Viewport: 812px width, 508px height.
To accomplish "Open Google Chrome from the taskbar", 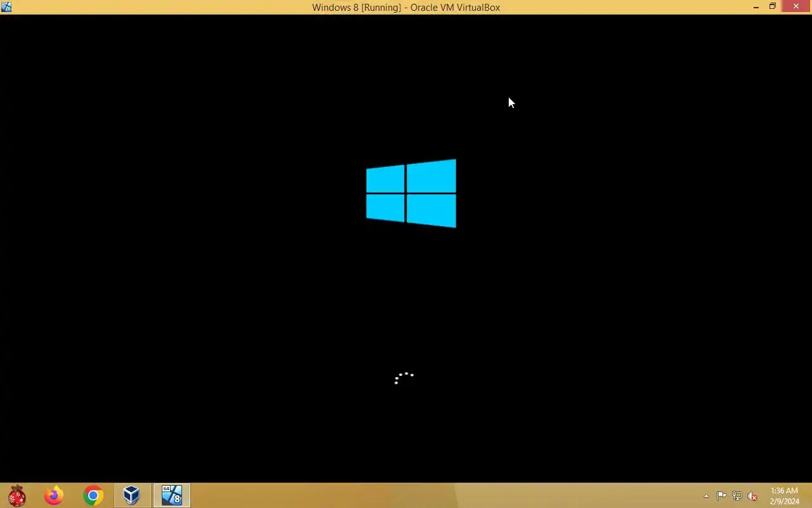I will [x=93, y=495].
